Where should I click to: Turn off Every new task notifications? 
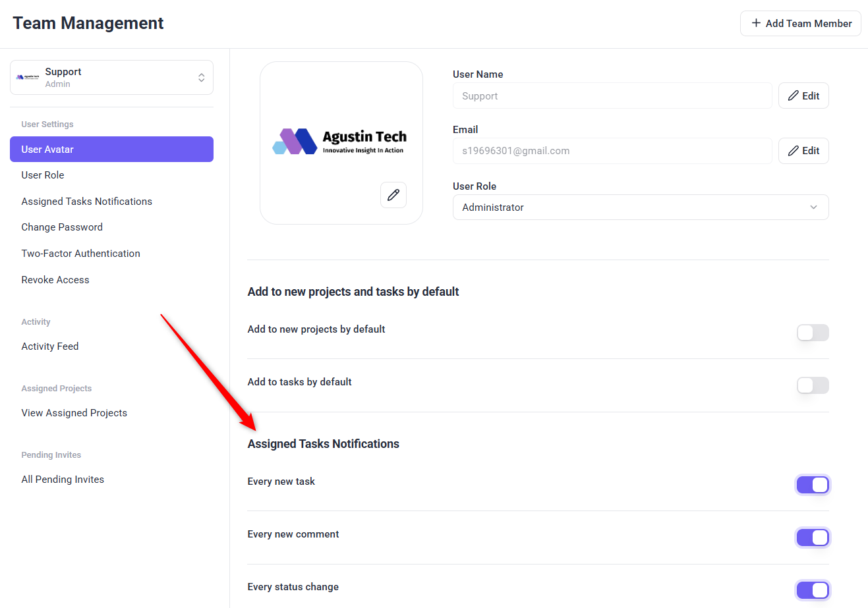[x=812, y=485]
